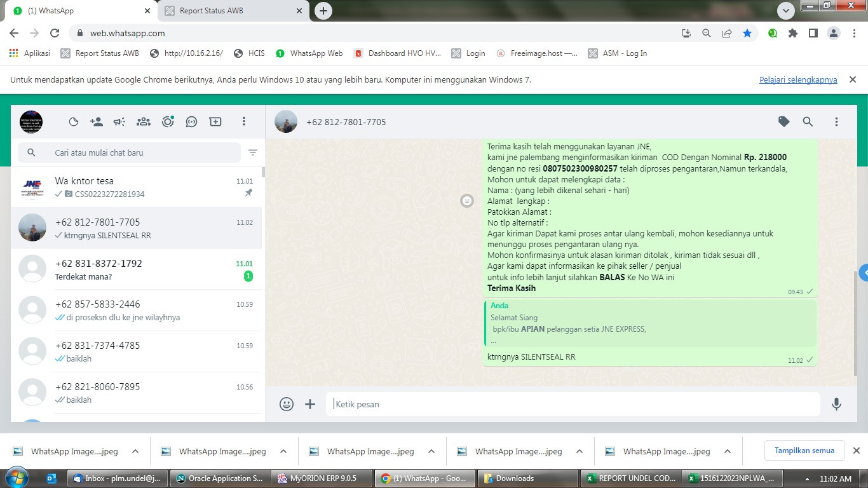The image size is (868, 488).
Task: Open chat with +62 857-5833-2446
Action: pyautogui.click(x=137, y=310)
